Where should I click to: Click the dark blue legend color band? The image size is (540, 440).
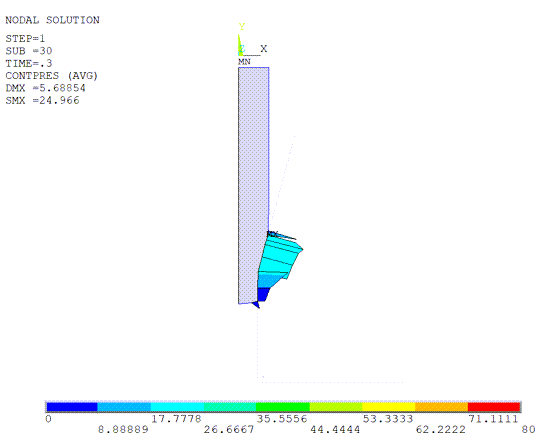coord(72,407)
